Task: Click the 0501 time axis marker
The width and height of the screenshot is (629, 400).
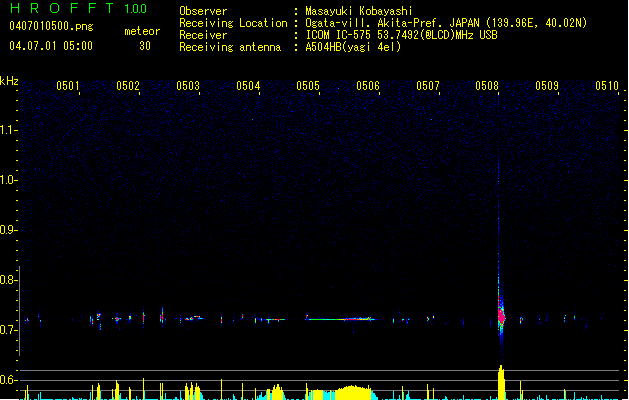Action: (67, 86)
